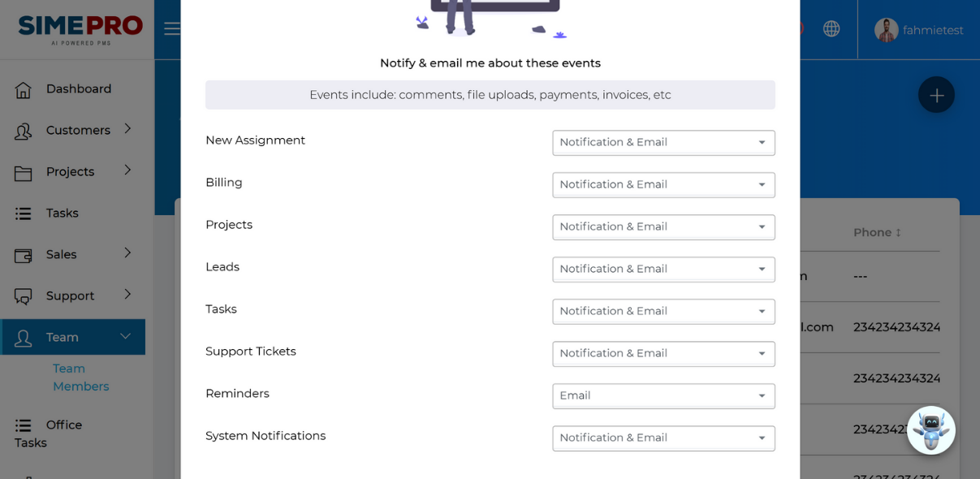
Task: Expand the Customers sidebar submenu chevron
Action: click(x=127, y=128)
